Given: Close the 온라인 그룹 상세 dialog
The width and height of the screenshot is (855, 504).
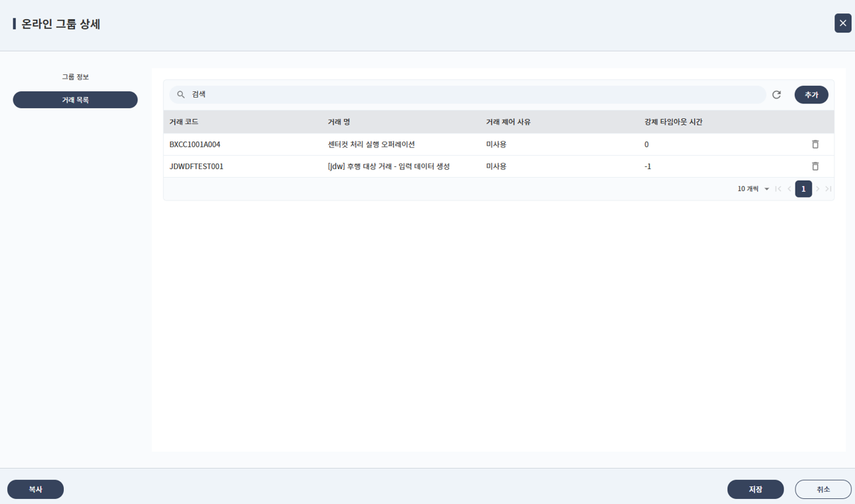Looking at the screenshot, I should click(842, 23).
